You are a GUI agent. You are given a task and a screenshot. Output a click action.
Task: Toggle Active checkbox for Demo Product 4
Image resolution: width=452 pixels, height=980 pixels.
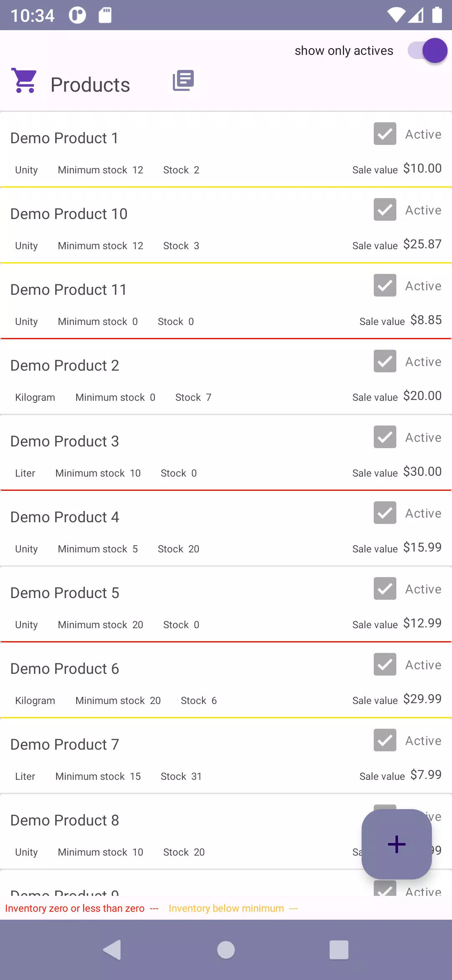pos(385,513)
